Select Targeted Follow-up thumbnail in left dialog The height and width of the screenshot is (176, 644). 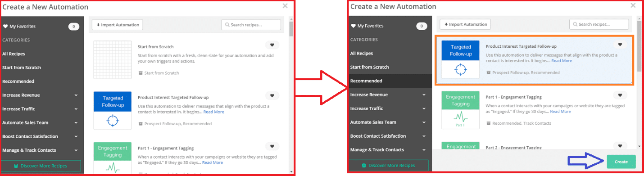113,110
